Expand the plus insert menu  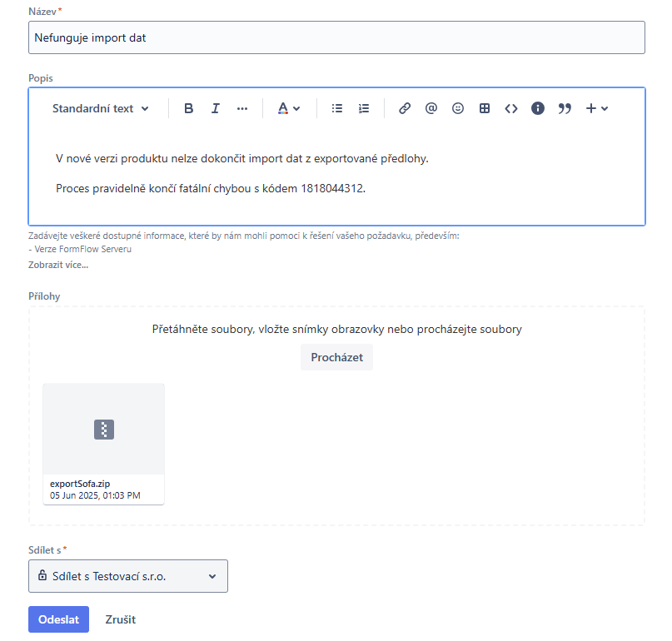[x=597, y=108]
